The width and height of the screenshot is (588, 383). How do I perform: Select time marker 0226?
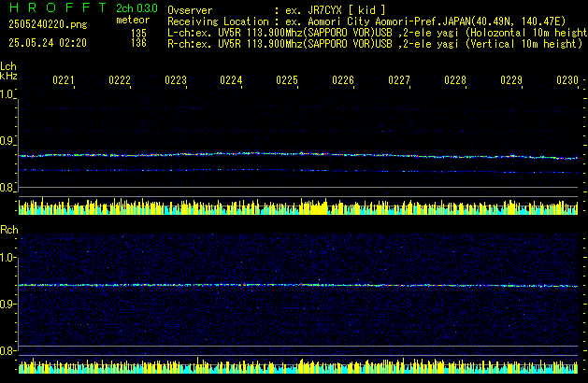(343, 80)
